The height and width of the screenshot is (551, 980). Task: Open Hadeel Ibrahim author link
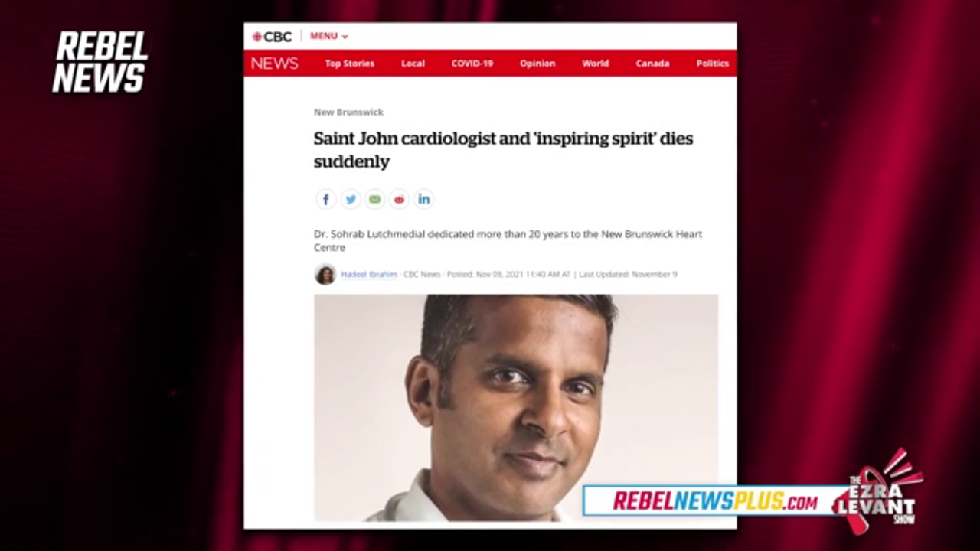pos(369,275)
